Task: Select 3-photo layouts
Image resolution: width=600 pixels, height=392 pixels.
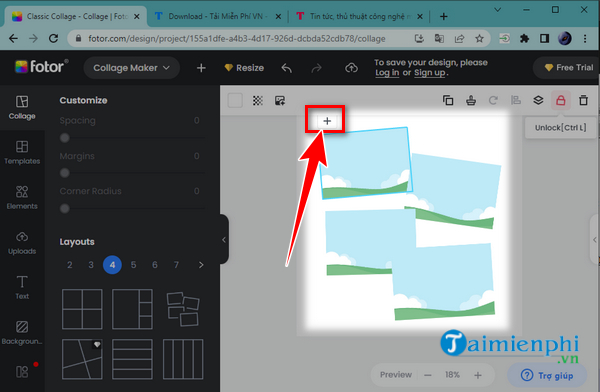Action: 91,265
